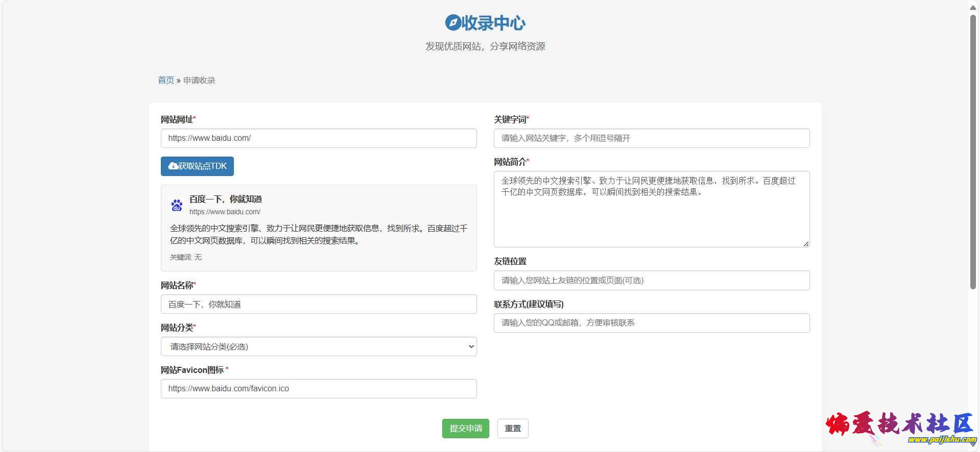
Task: Click the compass logo icon beside 收录中心
Action: click(452, 22)
